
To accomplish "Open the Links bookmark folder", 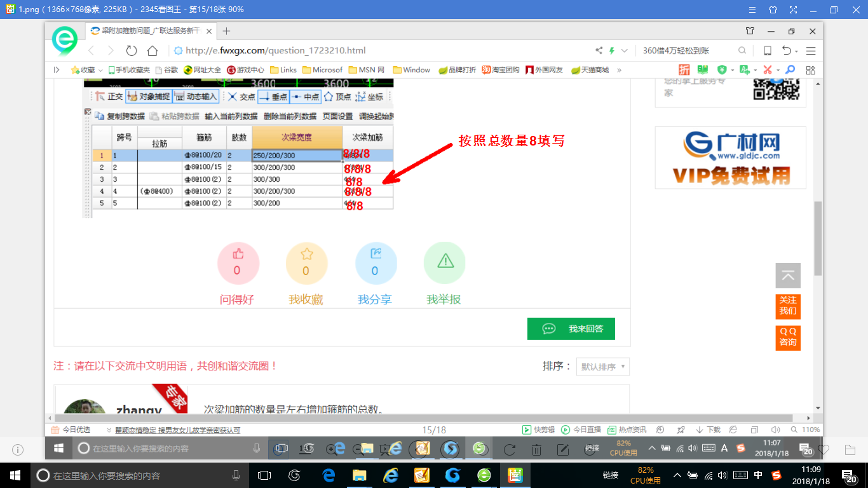I will coord(283,70).
